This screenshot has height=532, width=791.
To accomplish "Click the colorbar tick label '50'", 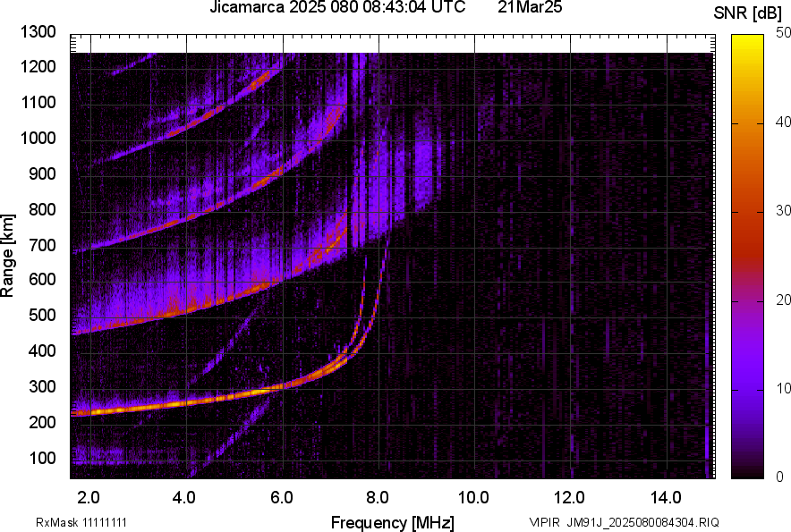I will pos(784,33).
